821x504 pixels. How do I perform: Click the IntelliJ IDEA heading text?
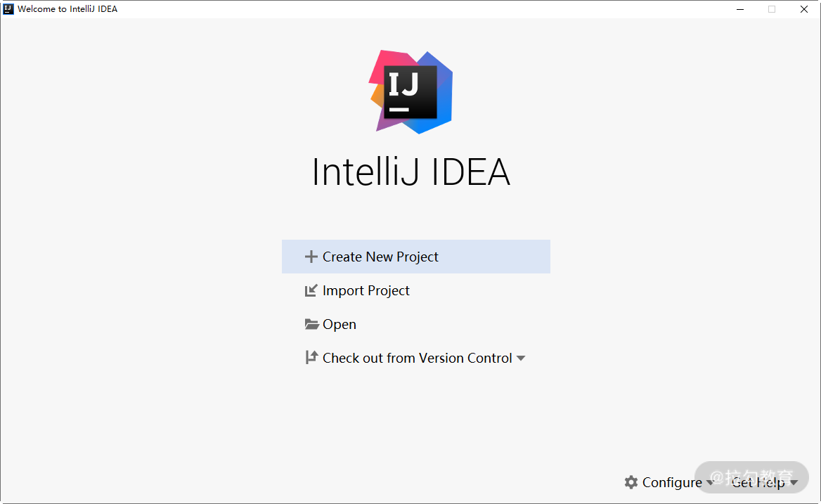click(x=411, y=172)
